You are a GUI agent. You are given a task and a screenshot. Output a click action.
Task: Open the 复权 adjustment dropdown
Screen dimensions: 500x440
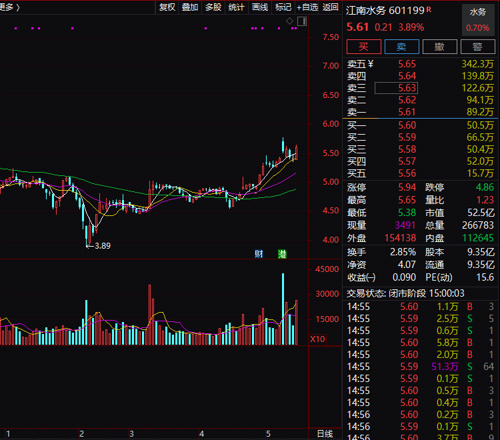[167, 7]
